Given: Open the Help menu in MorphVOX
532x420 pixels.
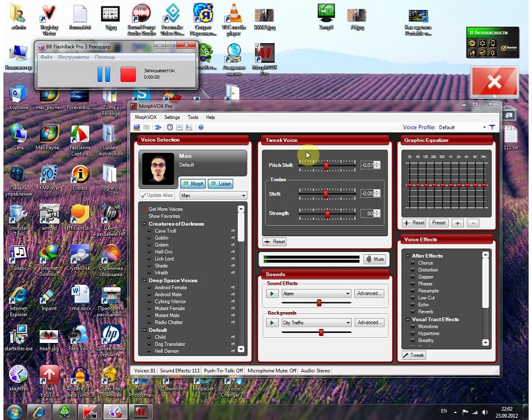Looking at the screenshot, I should point(211,117).
